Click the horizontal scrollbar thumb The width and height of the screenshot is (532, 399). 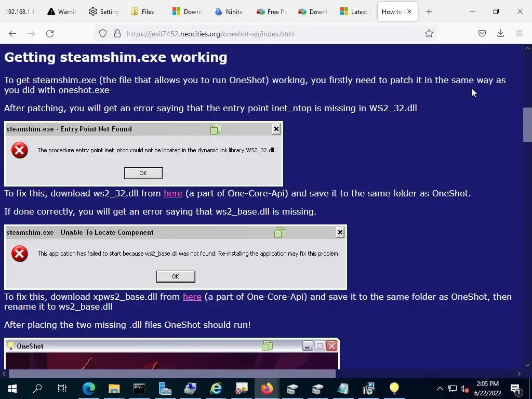[x=172, y=374]
